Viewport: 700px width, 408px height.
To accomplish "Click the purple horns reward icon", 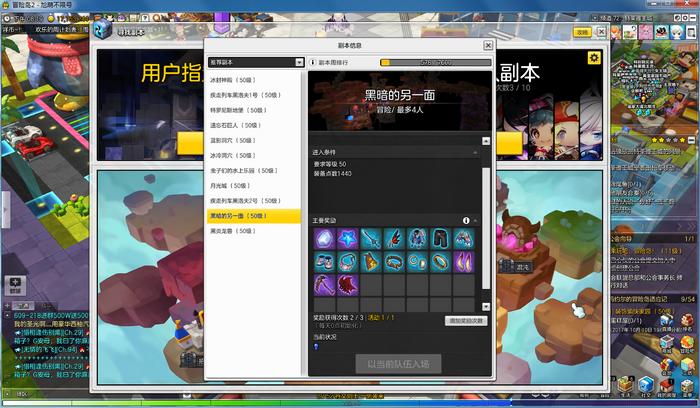I will (464, 262).
